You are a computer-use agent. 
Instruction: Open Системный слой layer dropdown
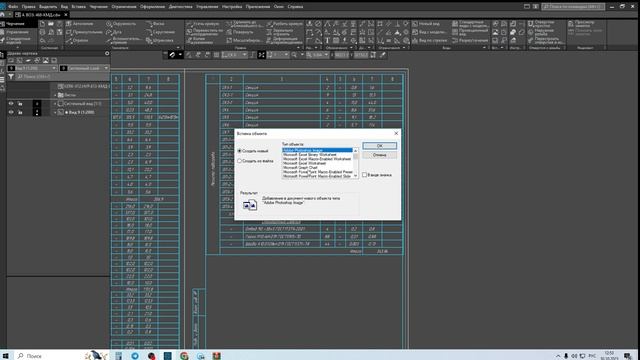[x=85, y=68]
